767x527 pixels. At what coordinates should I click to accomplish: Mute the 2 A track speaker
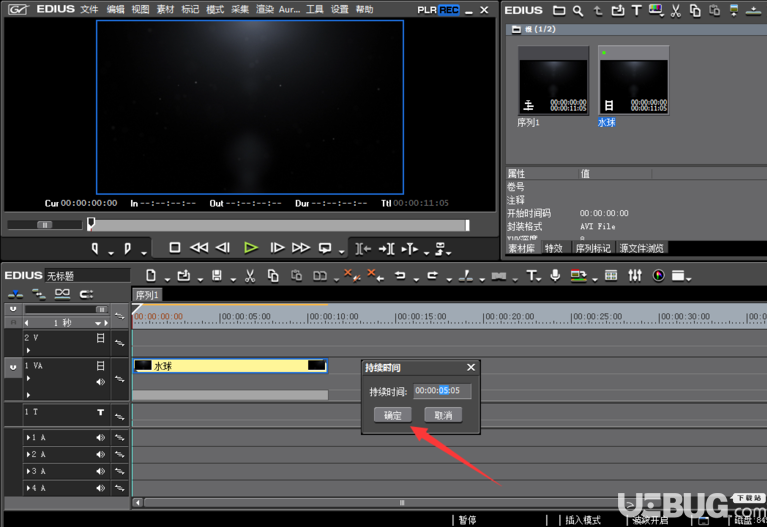click(x=100, y=455)
